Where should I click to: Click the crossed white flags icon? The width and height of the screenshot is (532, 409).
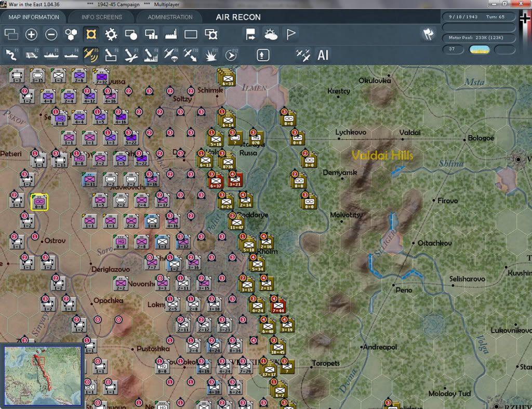[x=428, y=34]
